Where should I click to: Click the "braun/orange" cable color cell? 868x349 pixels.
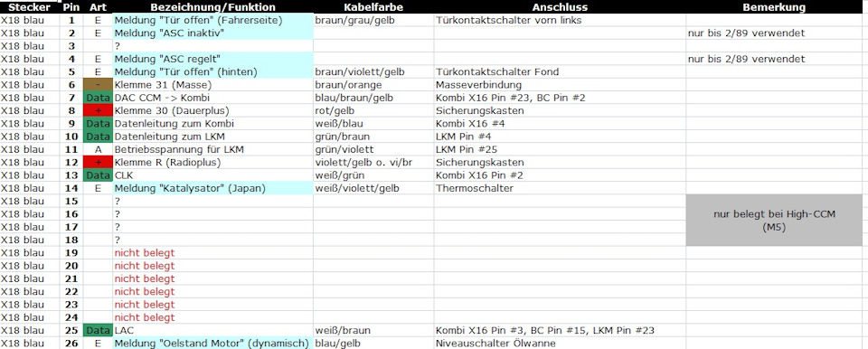point(373,85)
